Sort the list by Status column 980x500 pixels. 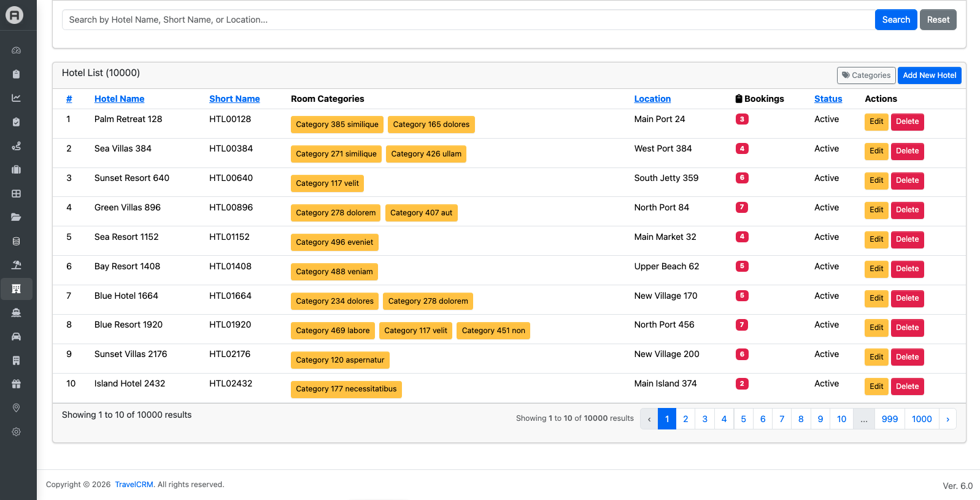(x=828, y=99)
